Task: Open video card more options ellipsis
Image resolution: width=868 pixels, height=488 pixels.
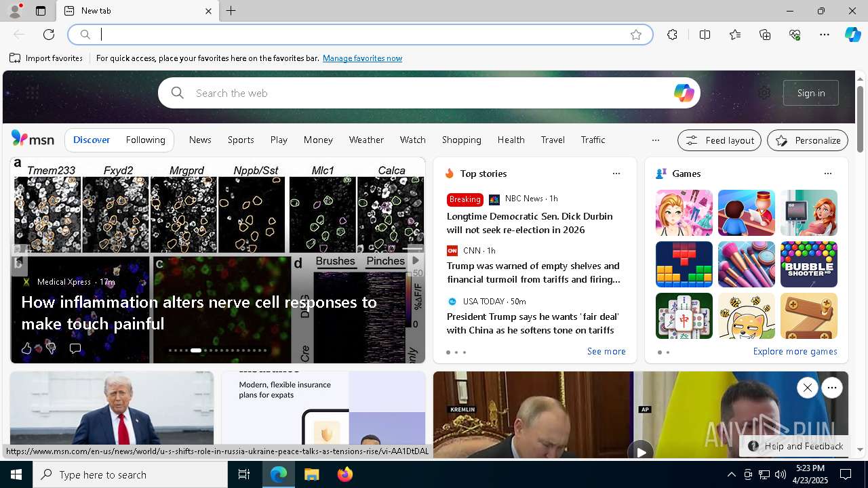Action: tap(831, 388)
